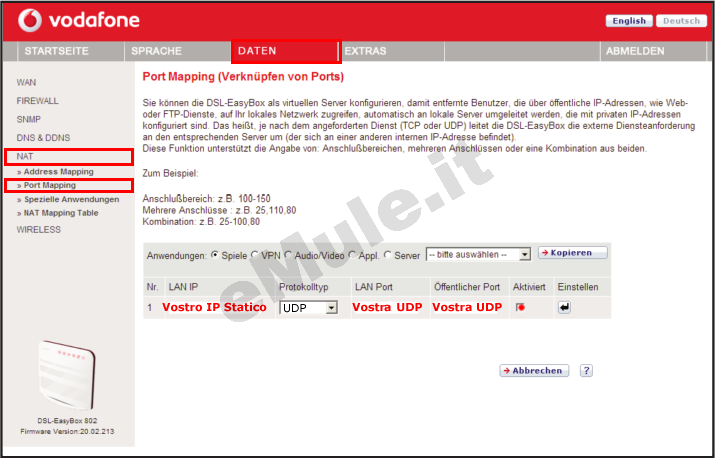The width and height of the screenshot is (715, 458).
Task: Click the Abbrechen button
Action: click(x=534, y=370)
